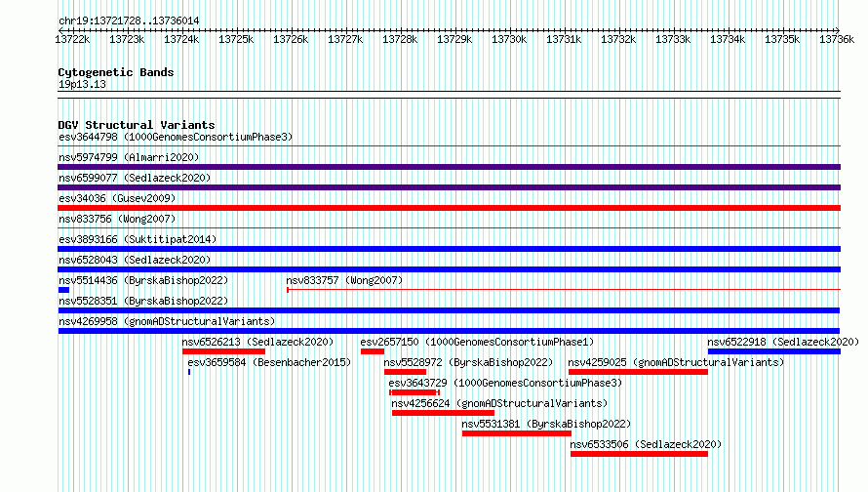Click the red bar under nsv6526213
868x492 pixels.
click(x=223, y=351)
